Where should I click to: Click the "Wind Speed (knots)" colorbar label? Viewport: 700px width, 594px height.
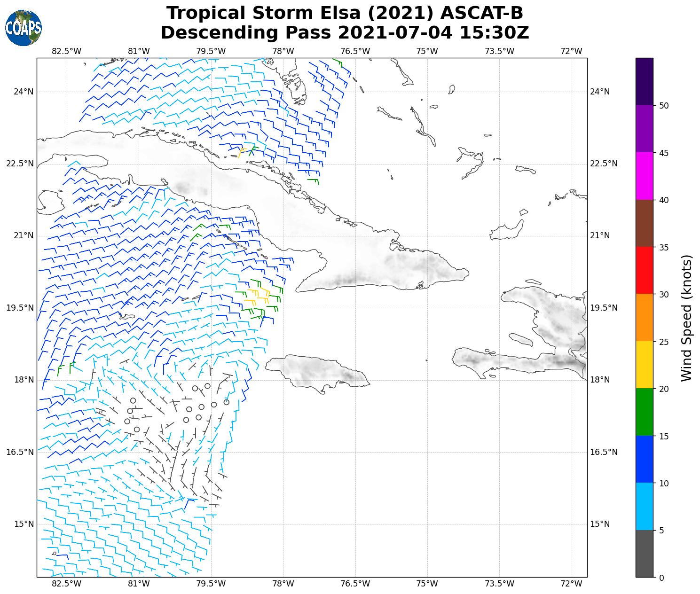coord(687,318)
